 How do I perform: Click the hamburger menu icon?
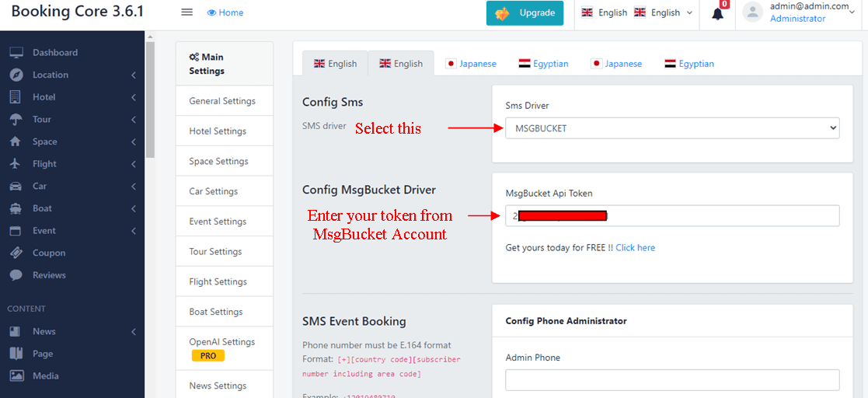pos(186,12)
